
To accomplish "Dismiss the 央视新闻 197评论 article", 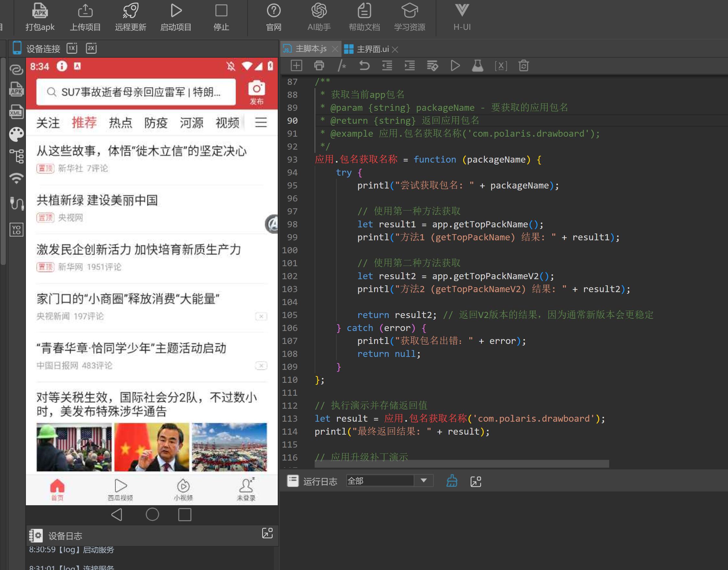I will (261, 316).
